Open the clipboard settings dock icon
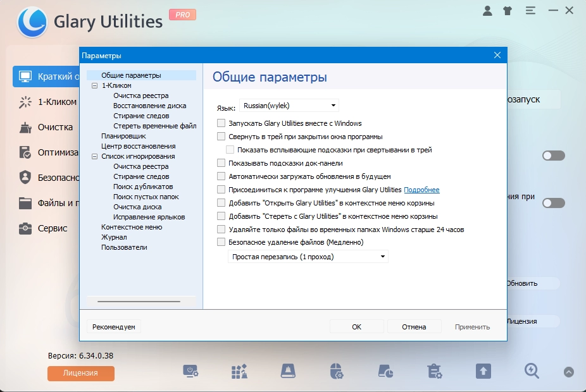 pos(435,372)
